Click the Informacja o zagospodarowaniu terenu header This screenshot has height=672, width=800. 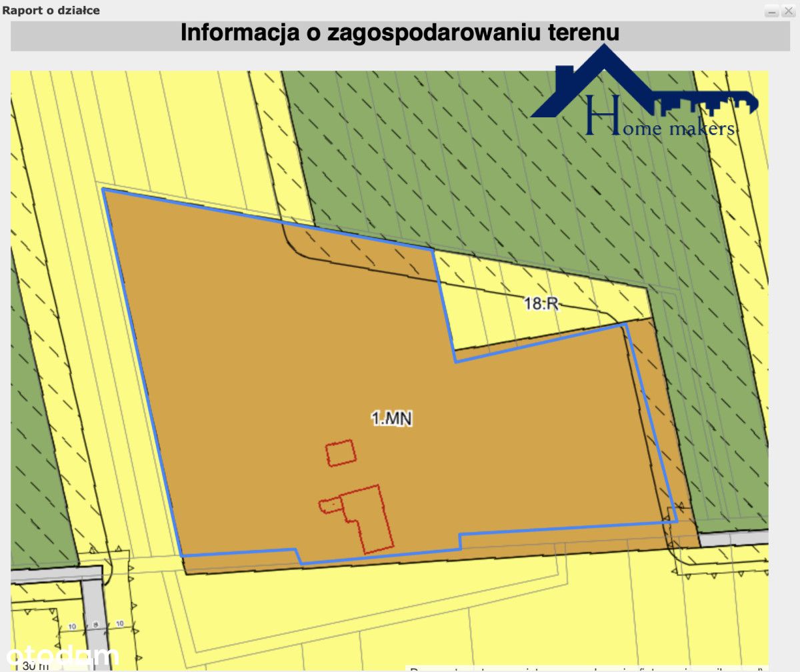pyautogui.click(x=400, y=33)
